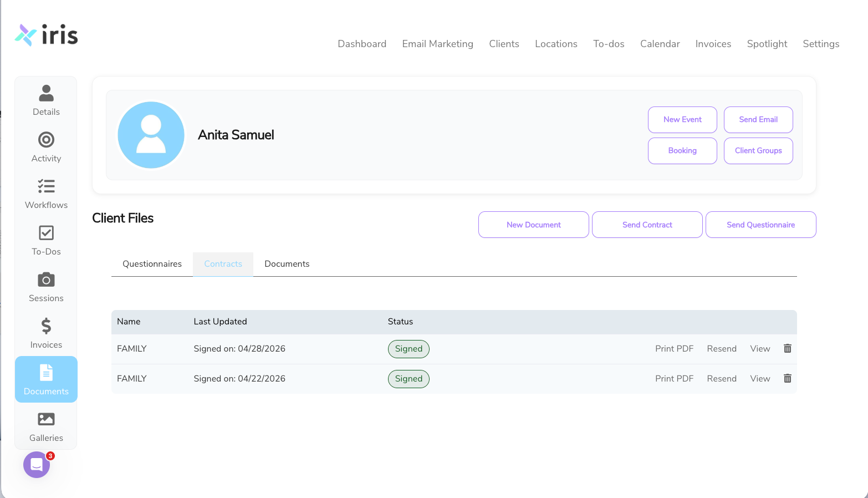
Task: Select the Invoices dollar icon
Action: 46,326
